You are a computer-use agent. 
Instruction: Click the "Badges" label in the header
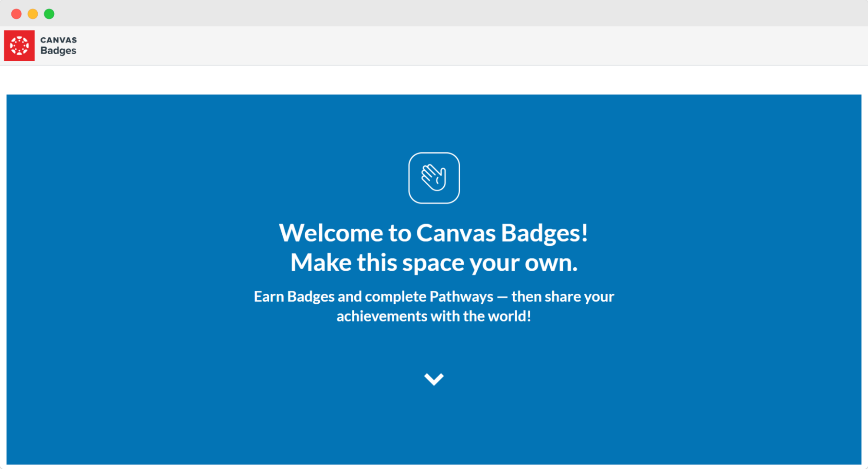58,51
